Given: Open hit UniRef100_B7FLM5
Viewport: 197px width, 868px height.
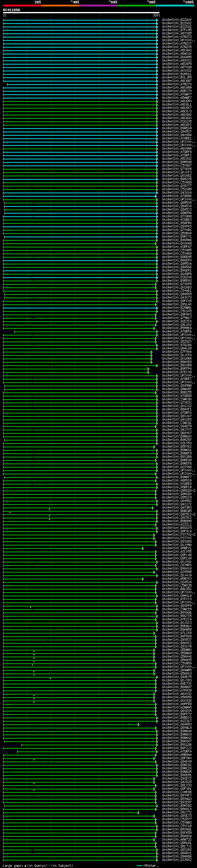Looking at the screenshot, I should click(177, 30).
